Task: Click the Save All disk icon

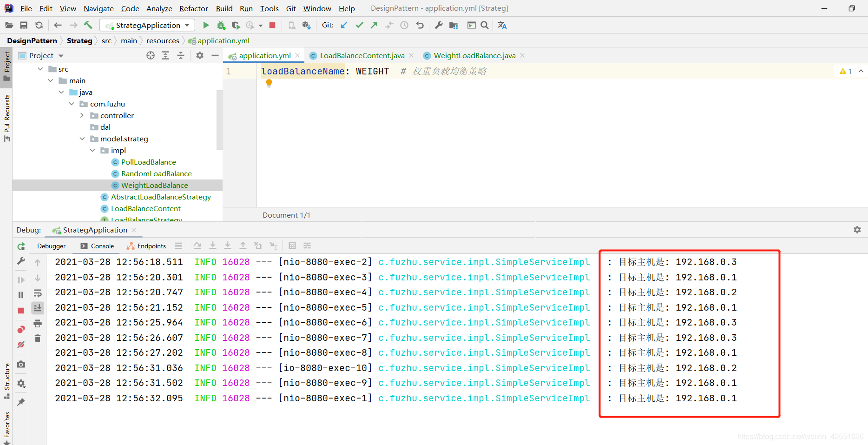Action: (x=24, y=25)
